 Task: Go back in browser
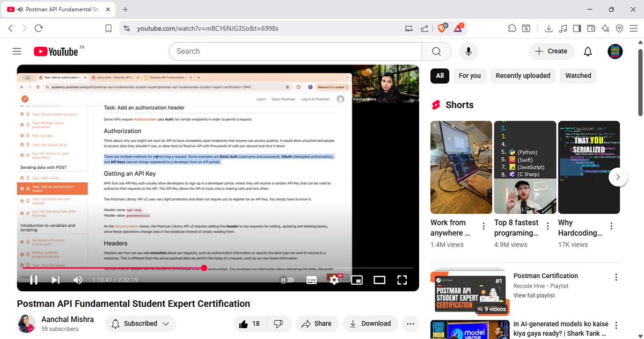(11, 28)
